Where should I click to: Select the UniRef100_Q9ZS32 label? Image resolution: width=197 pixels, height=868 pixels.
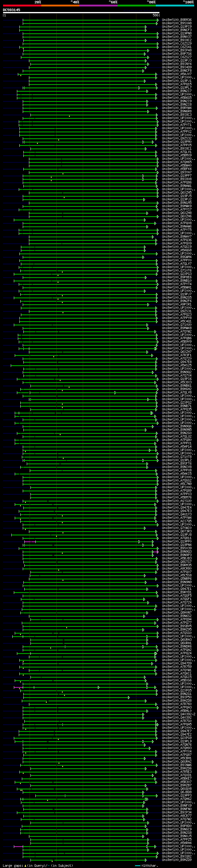tap(177, 139)
